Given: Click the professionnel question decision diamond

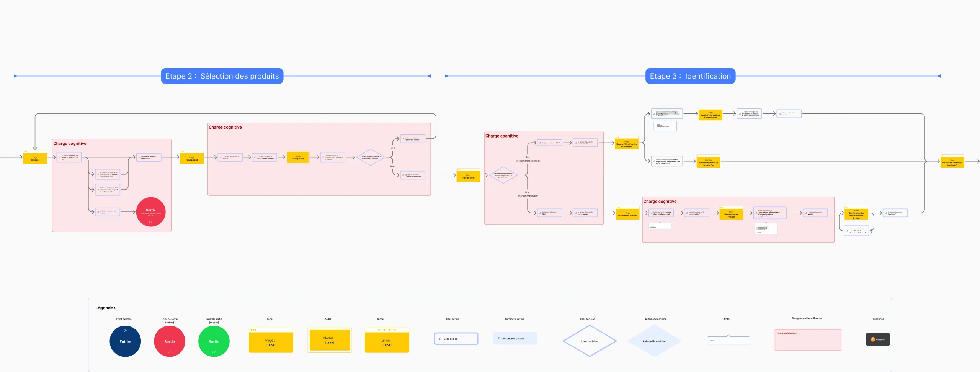Looking at the screenshot, I should pyautogui.click(x=503, y=175).
